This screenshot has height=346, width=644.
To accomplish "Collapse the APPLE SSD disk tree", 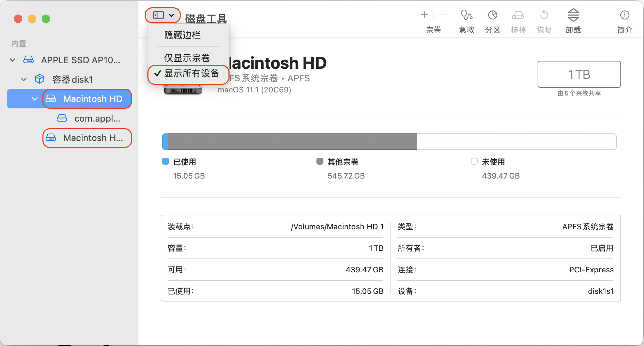I will 13,60.
